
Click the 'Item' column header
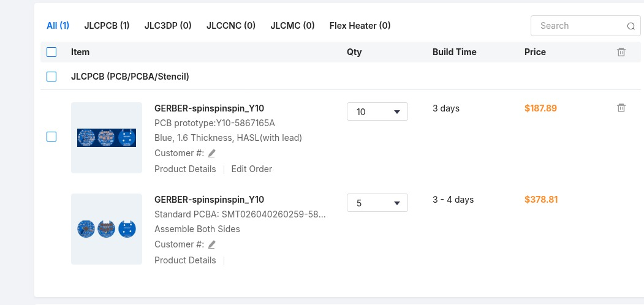point(80,52)
